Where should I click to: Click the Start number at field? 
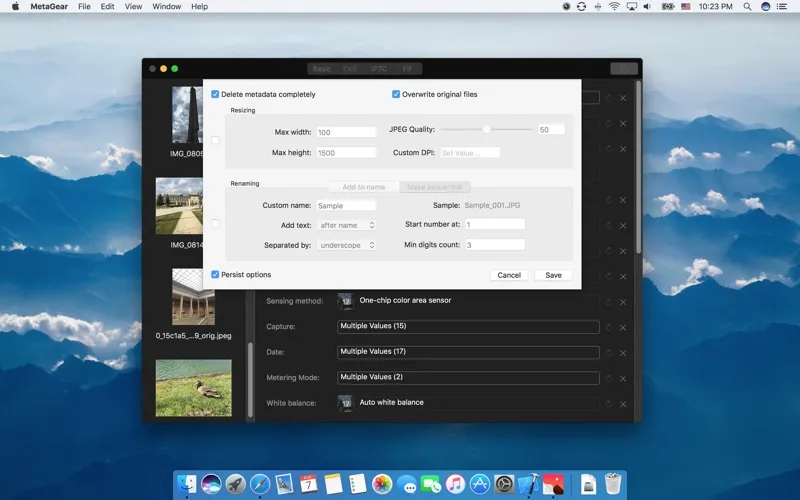(495, 224)
